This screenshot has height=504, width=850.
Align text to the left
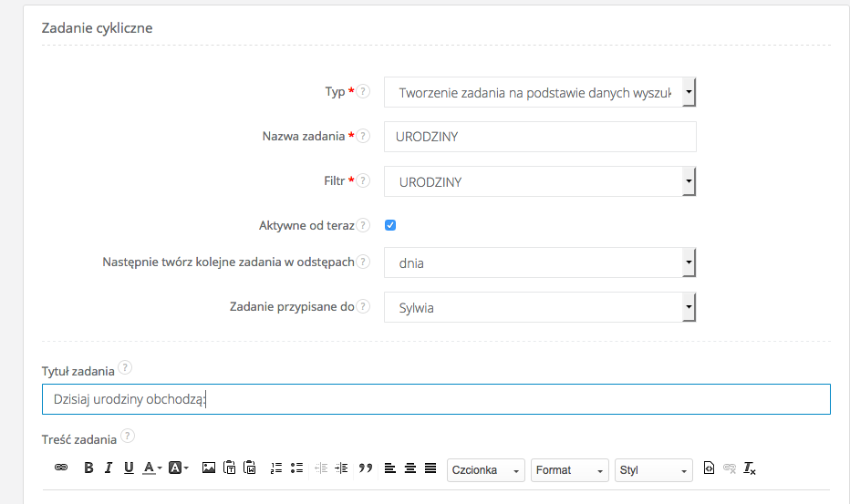tap(389, 468)
